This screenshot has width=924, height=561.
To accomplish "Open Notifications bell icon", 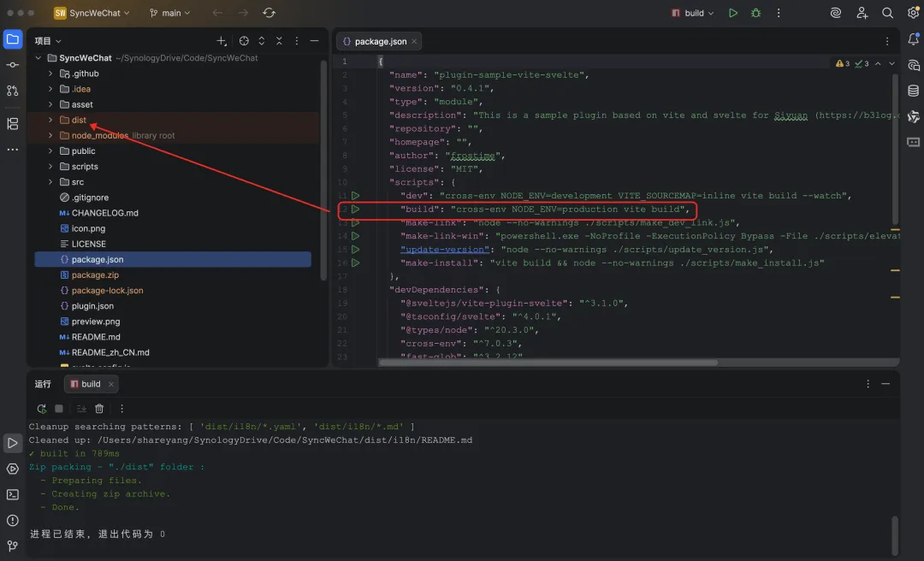I will pos(914,39).
